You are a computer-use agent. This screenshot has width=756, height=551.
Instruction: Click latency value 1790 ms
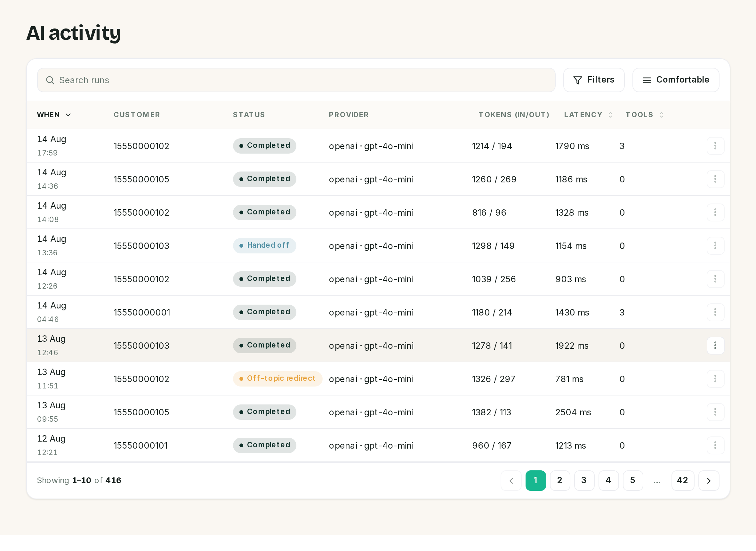pyautogui.click(x=572, y=146)
